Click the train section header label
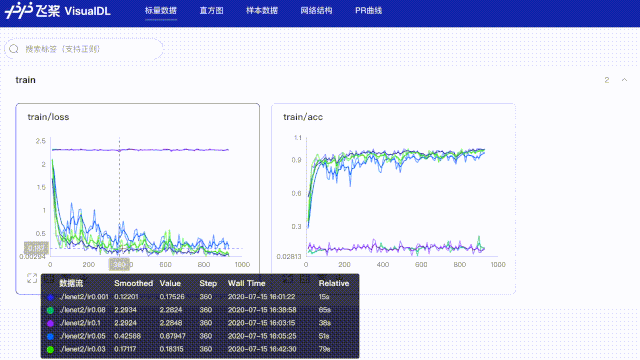This screenshot has width=640, height=360. coord(25,80)
